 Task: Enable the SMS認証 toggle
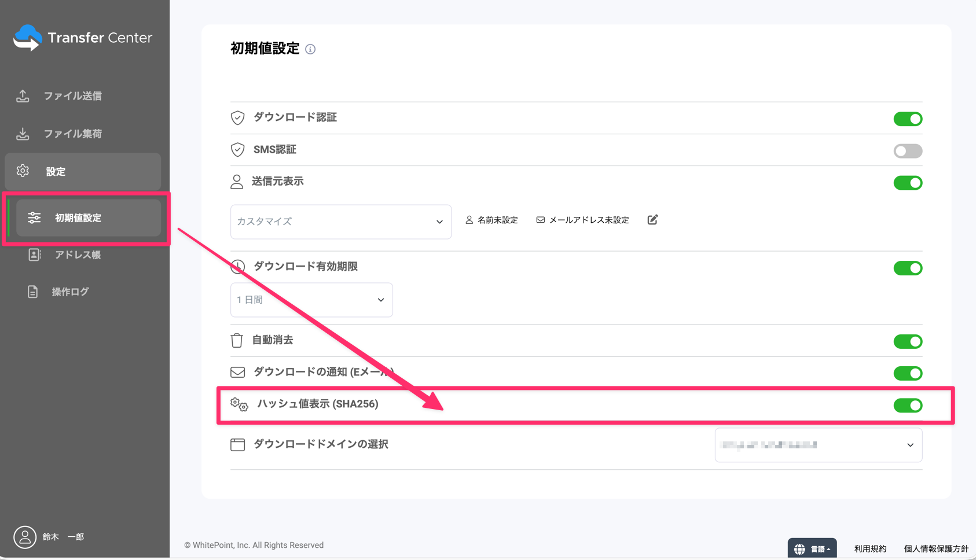pyautogui.click(x=907, y=151)
